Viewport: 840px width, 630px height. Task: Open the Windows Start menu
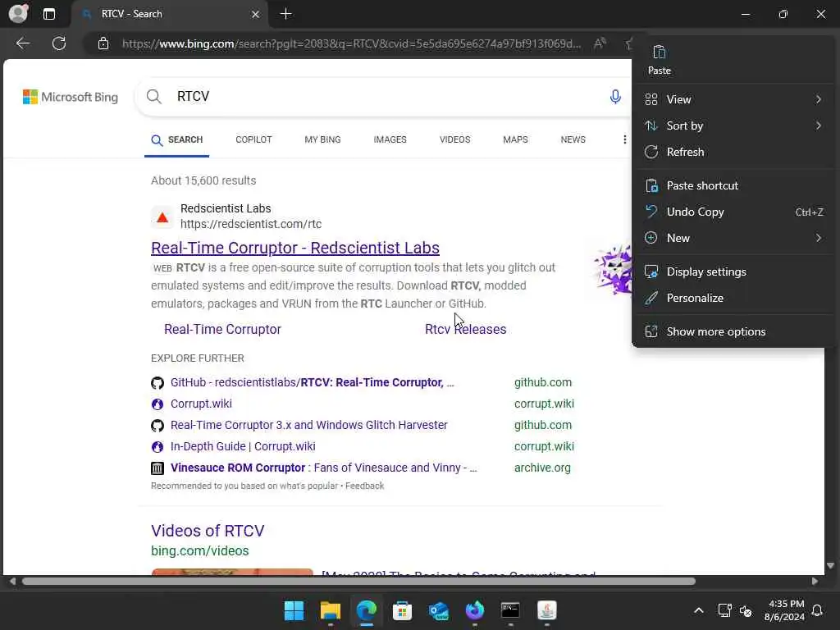(x=294, y=610)
